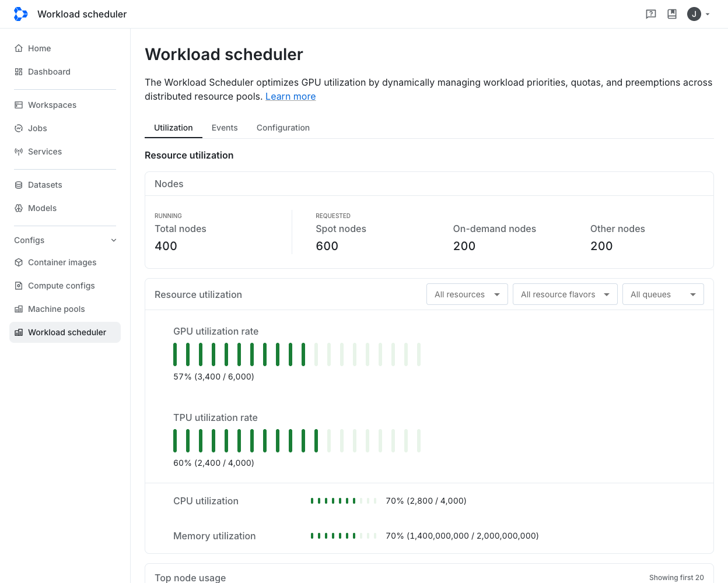The image size is (728, 583).
Task: Click the Container images icon
Action: (x=19, y=262)
